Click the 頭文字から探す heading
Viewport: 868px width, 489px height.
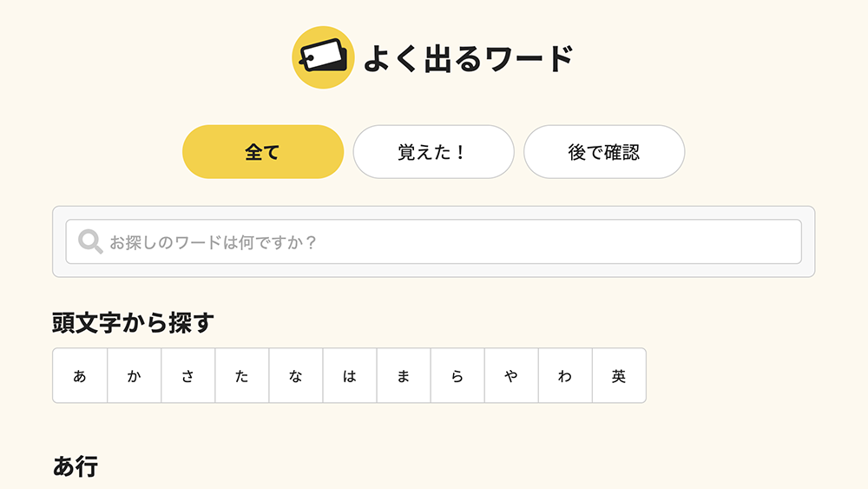pos(133,323)
